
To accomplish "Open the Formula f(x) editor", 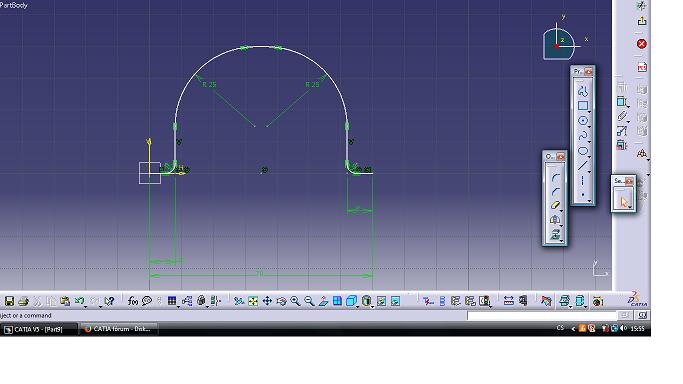I will pyautogui.click(x=133, y=301).
